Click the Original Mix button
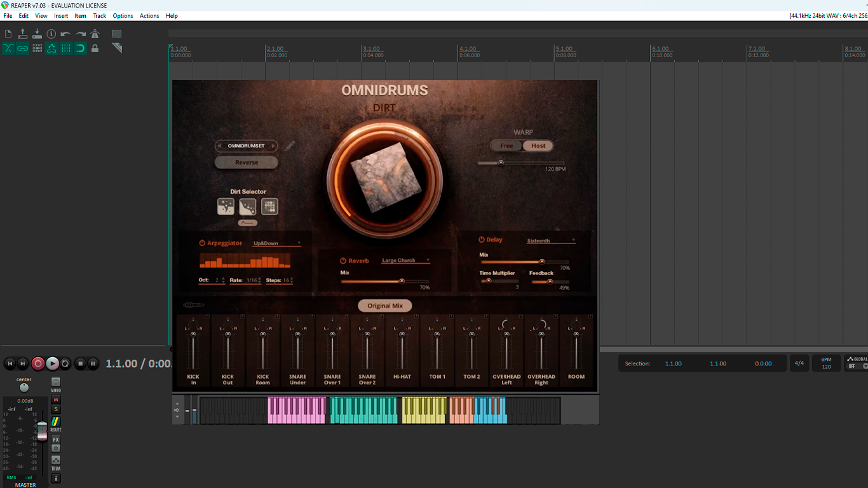The width and height of the screenshot is (868, 488). tap(384, 306)
